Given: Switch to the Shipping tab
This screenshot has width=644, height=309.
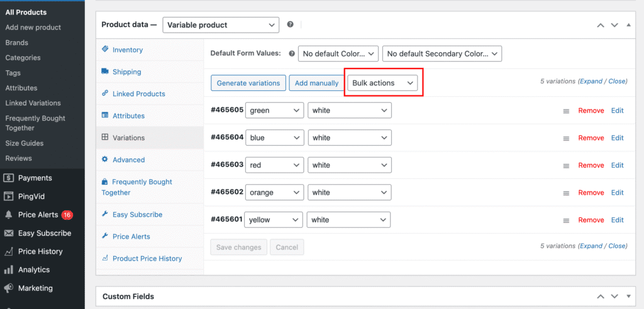Looking at the screenshot, I should (126, 72).
